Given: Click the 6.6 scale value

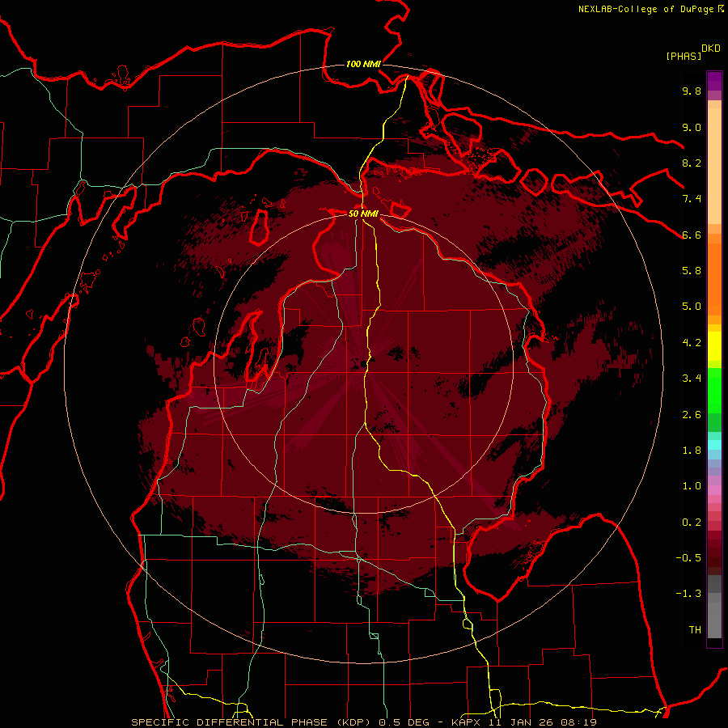Looking at the screenshot, I should tap(692, 235).
